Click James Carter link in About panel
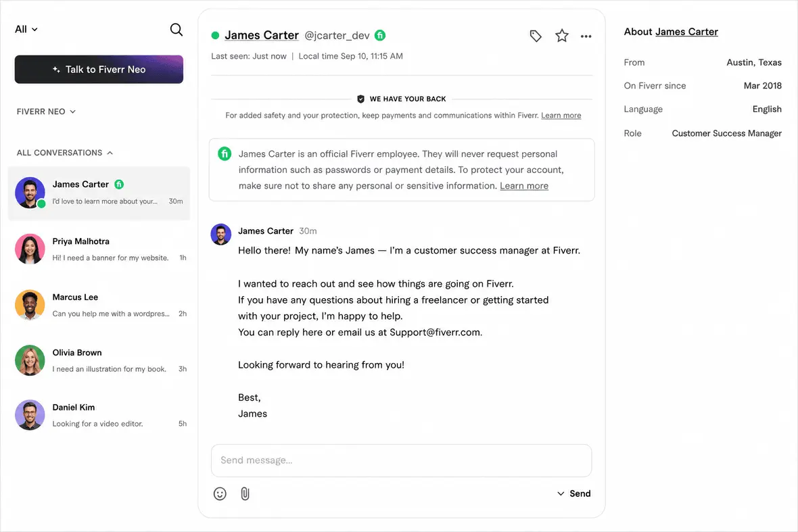Image resolution: width=798 pixels, height=532 pixels. [686, 32]
